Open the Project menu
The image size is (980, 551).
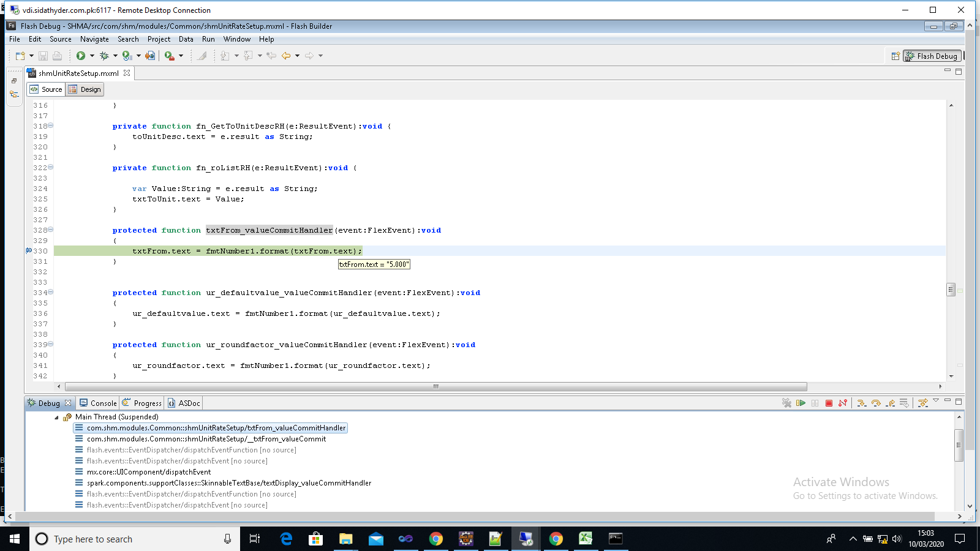coord(159,39)
